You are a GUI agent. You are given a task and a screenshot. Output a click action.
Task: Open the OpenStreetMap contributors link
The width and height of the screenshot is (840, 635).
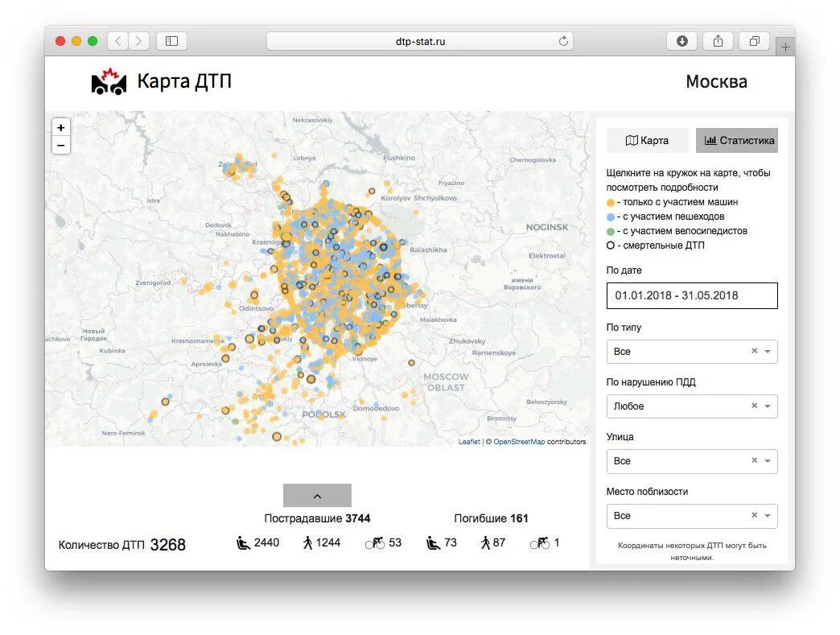519,441
